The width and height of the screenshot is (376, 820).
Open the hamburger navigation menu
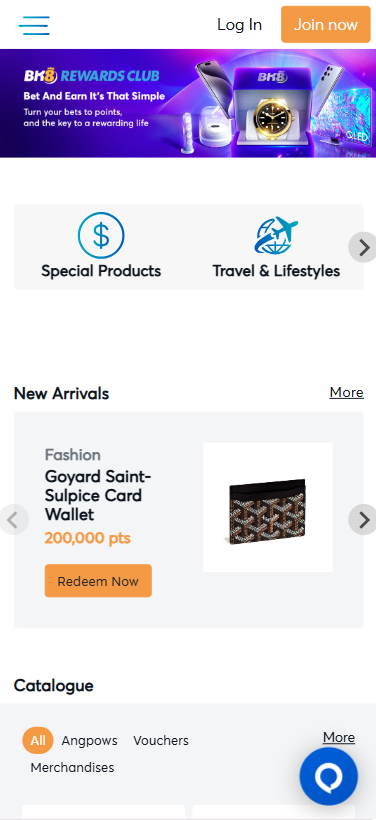click(x=34, y=25)
